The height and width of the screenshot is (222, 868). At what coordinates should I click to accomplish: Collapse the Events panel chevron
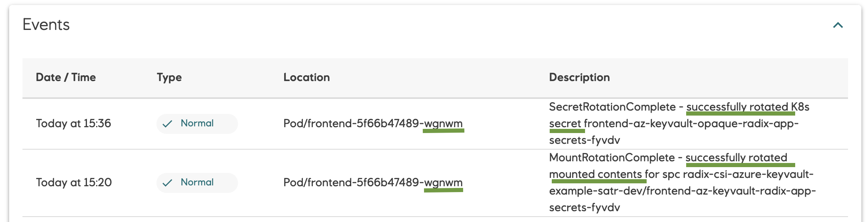838,25
